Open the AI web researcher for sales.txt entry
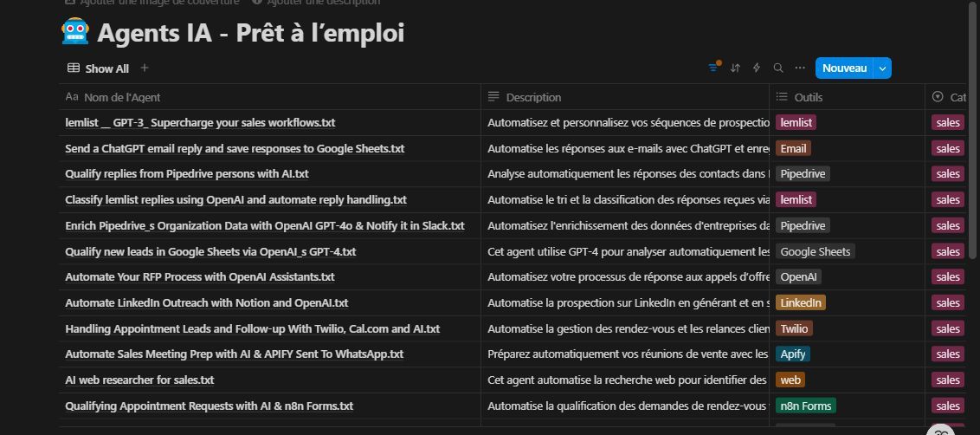 tap(139, 380)
